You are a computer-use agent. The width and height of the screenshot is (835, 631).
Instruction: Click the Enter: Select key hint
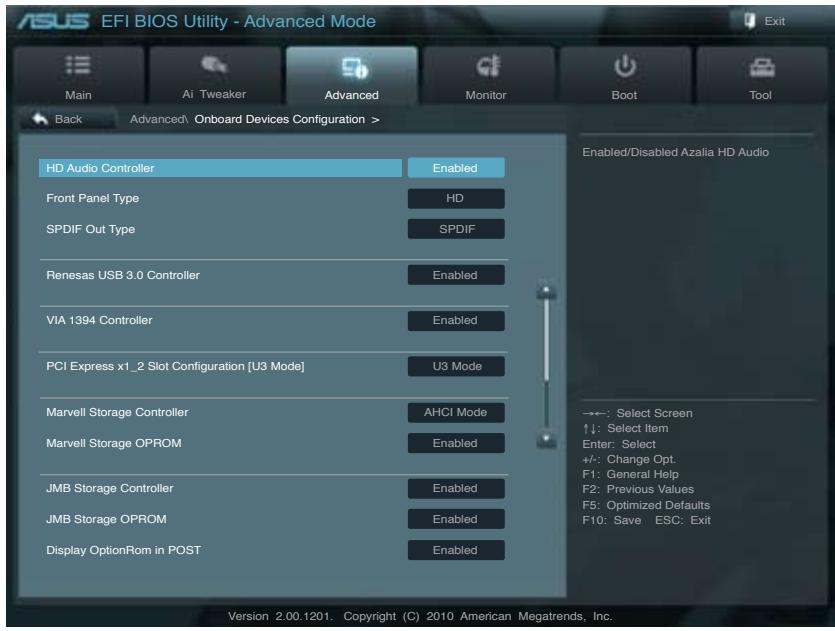[x=619, y=444]
